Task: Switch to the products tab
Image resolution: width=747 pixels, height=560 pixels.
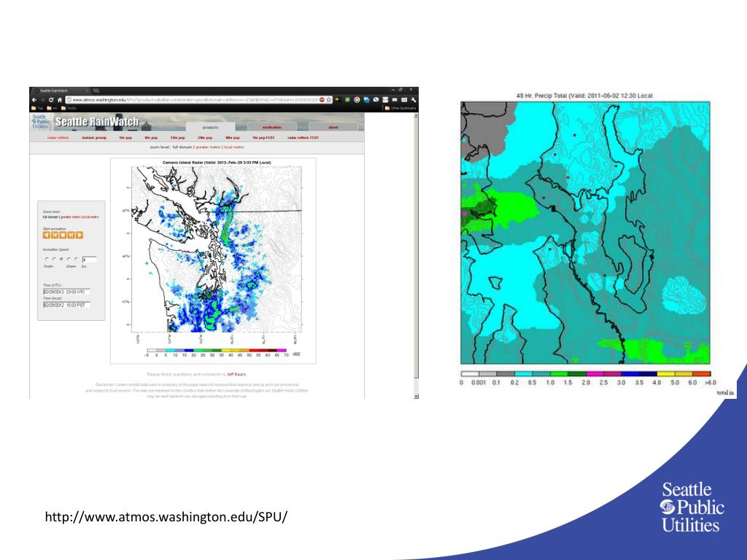Action: point(210,127)
